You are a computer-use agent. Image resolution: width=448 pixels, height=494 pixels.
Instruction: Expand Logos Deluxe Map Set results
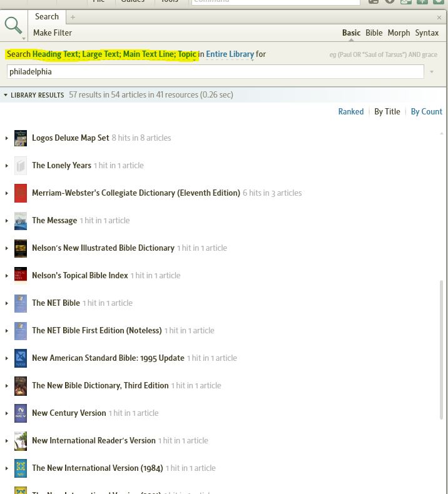click(x=7, y=138)
